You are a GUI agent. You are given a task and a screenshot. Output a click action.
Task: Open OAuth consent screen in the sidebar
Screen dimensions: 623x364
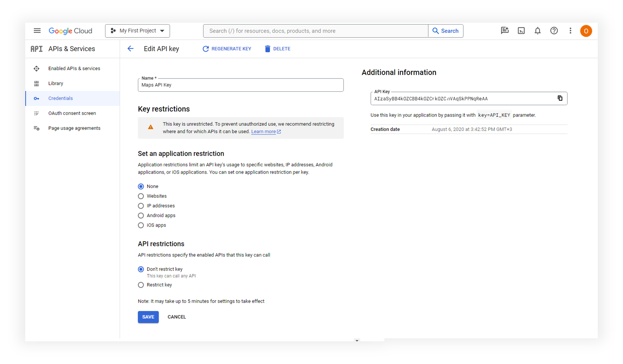[x=72, y=113]
